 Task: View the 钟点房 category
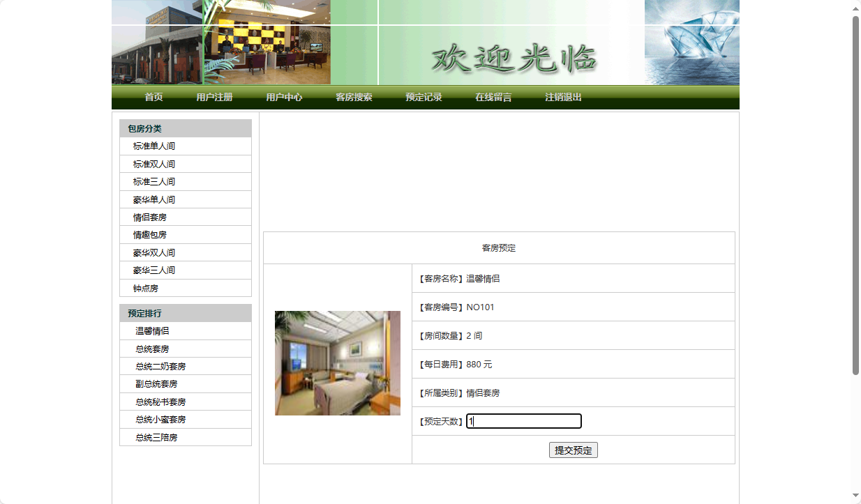point(147,287)
